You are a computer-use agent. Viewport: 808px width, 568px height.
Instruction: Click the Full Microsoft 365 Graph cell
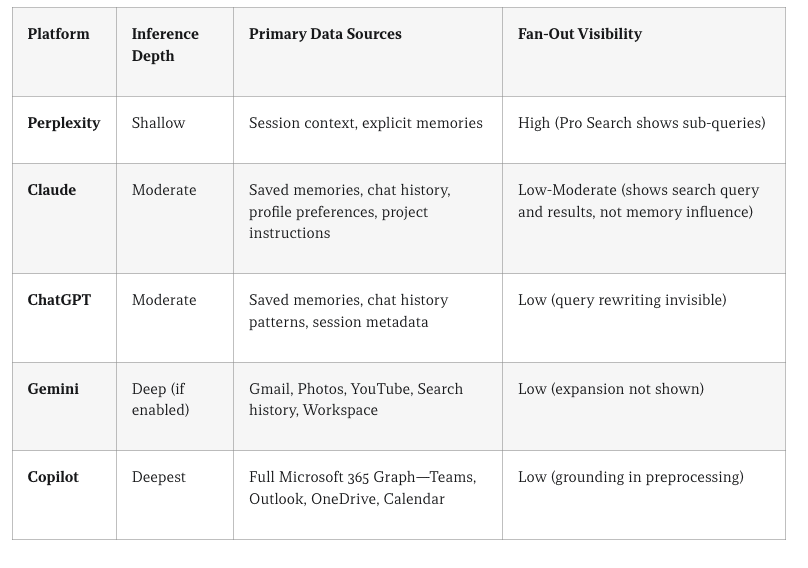[362, 487]
